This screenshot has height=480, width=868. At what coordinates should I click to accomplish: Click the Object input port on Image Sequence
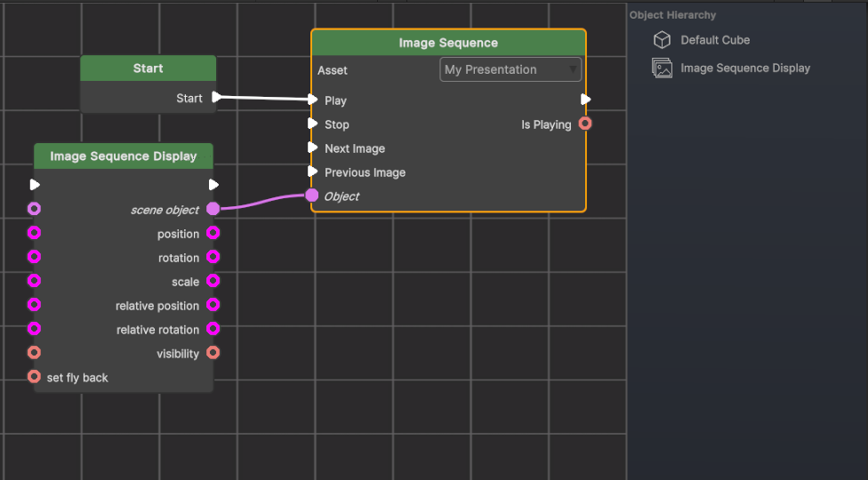312,196
